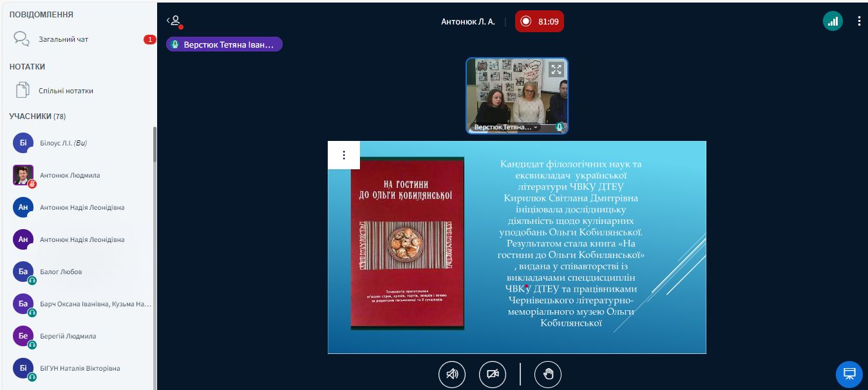The height and width of the screenshot is (390, 868).
Task: Click the book cover on slide
Action: 407,243
